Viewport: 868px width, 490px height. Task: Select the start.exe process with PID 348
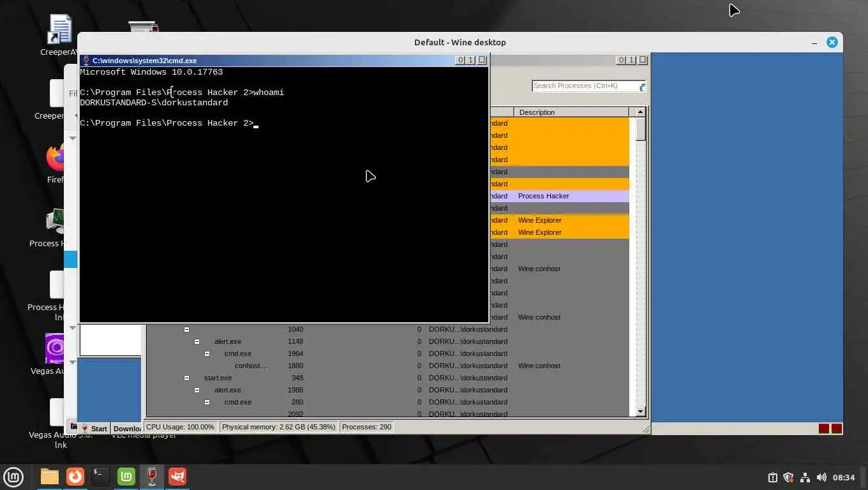(388, 378)
